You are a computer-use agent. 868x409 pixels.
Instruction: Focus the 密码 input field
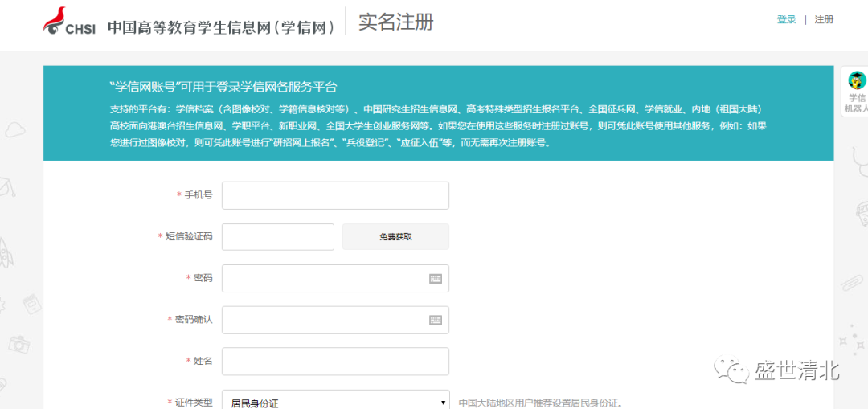tap(335, 278)
